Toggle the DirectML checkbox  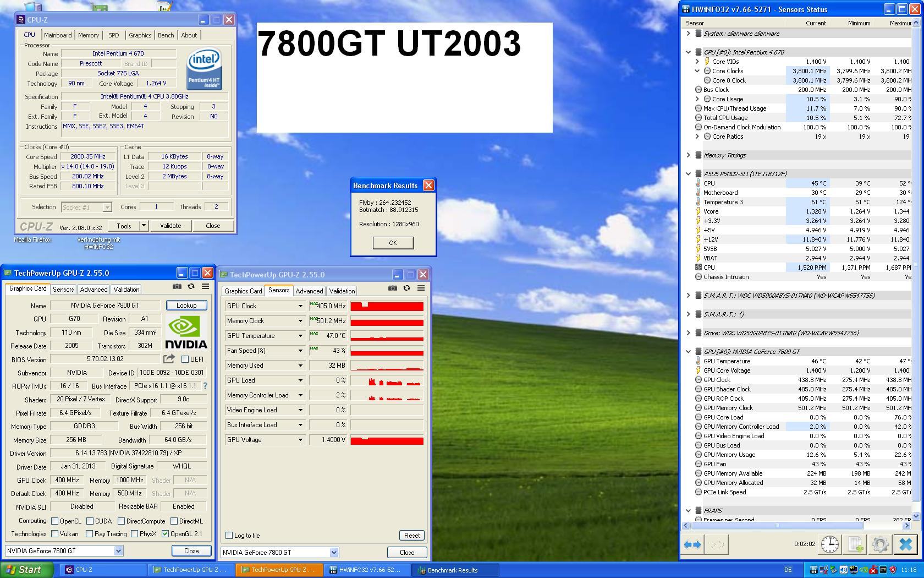(x=174, y=521)
